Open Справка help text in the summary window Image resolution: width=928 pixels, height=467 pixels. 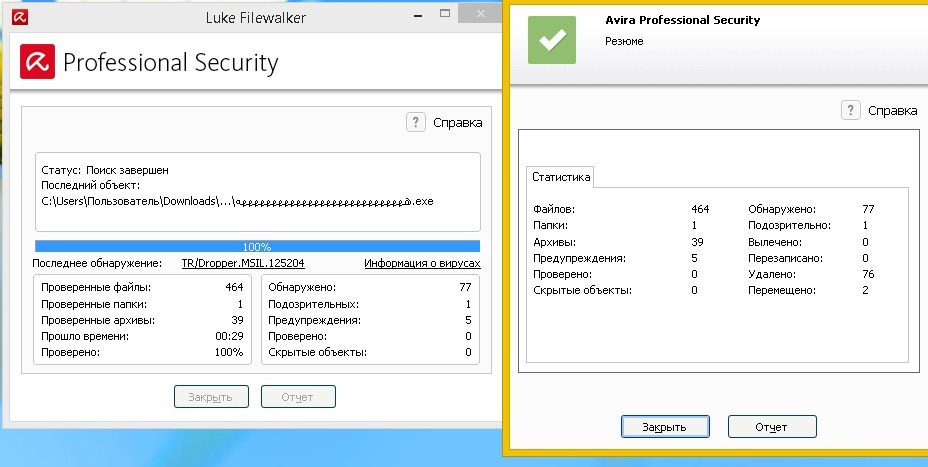(x=892, y=111)
